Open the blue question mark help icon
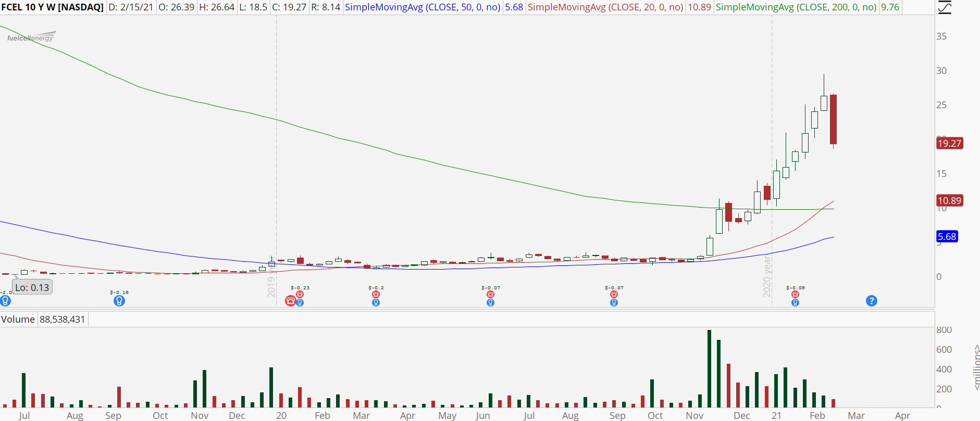This screenshot has width=980, height=421. 872,301
